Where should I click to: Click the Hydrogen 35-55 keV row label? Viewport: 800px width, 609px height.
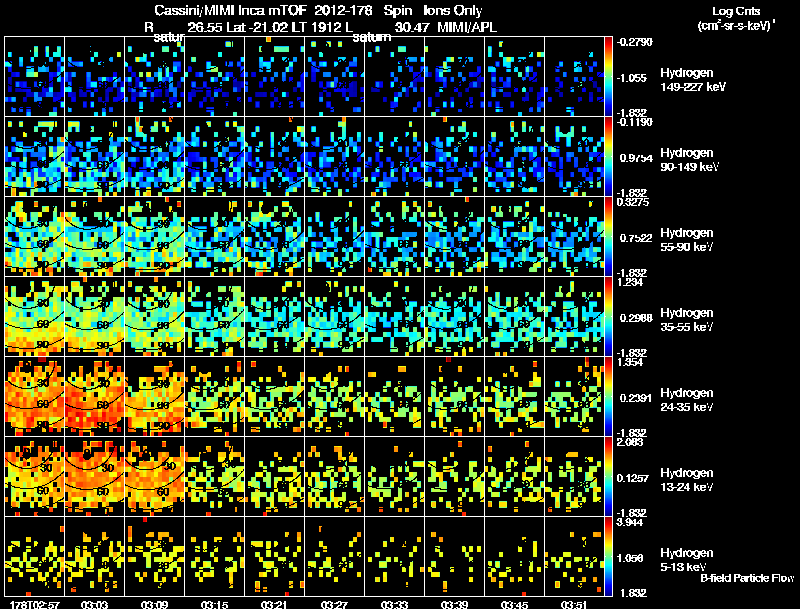pyautogui.click(x=686, y=320)
